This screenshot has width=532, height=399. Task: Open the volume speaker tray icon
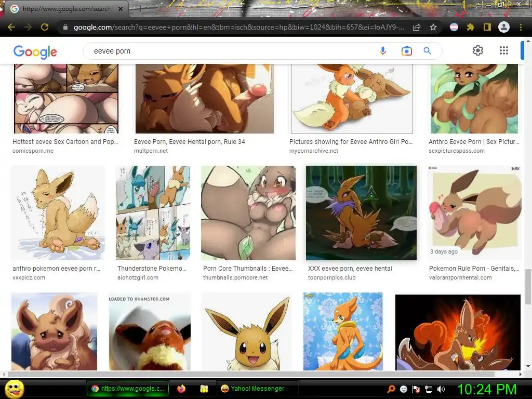[441, 389]
